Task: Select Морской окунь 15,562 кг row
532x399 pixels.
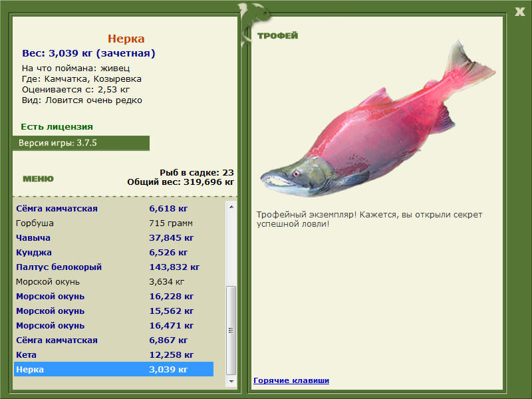Action: 114,311
